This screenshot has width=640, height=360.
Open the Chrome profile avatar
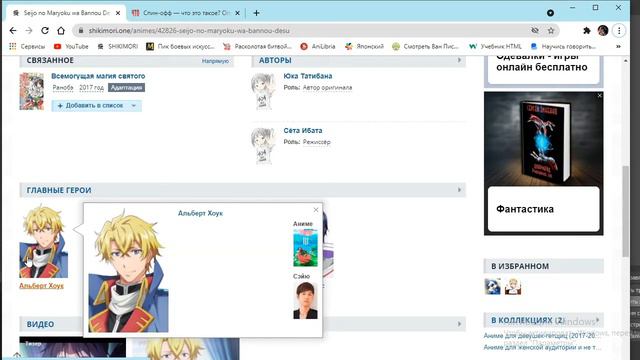603,31
